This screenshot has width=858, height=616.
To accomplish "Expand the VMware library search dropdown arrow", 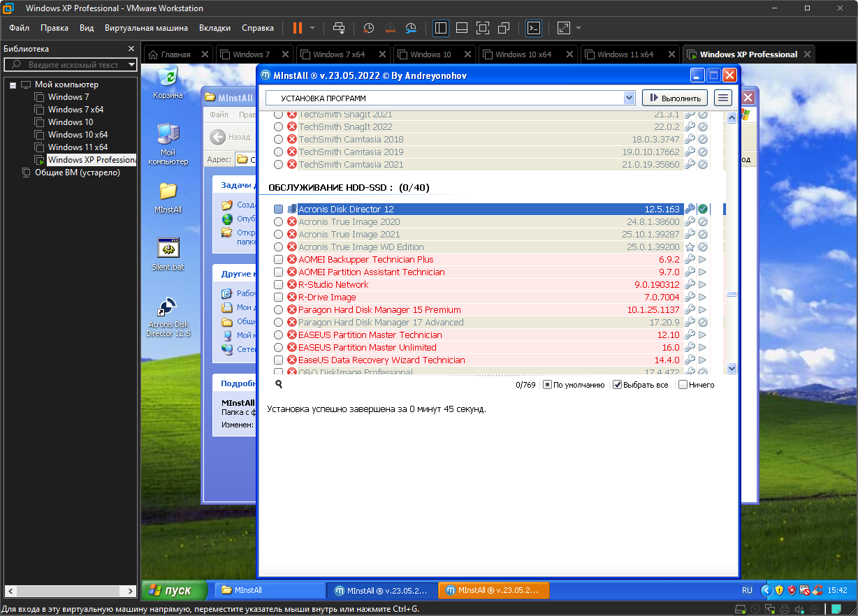I will (131, 65).
